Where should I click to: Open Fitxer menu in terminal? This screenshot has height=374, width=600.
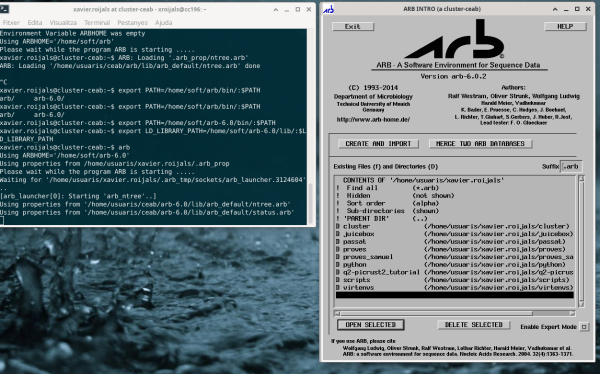[11, 23]
